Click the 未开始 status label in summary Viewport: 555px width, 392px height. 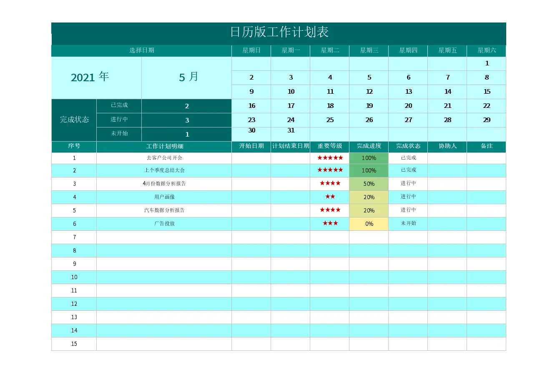[x=119, y=134]
